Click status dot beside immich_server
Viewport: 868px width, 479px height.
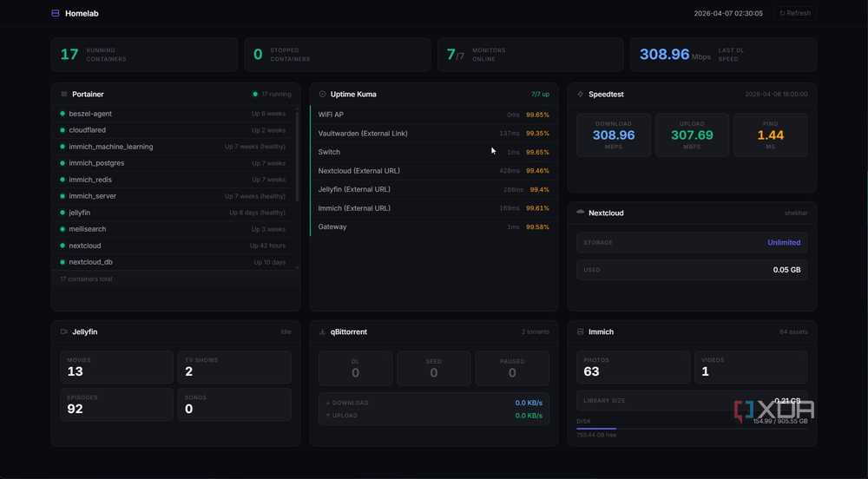coord(62,196)
